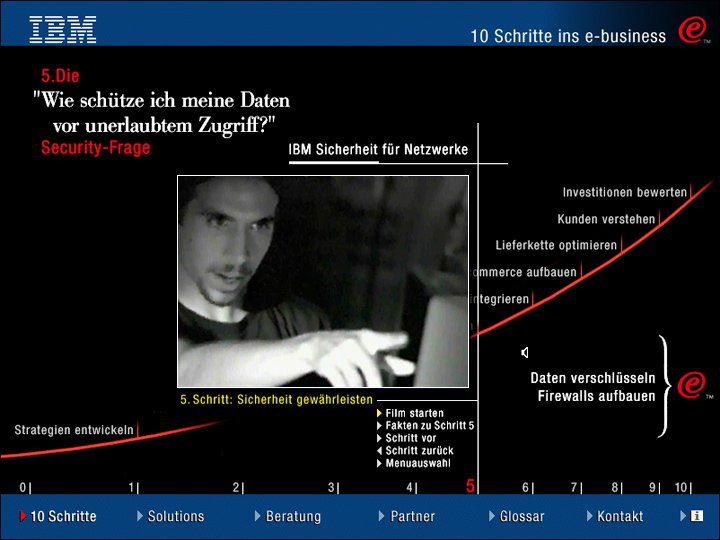Image resolution: width=720 pixels, height=540 pixels.
Task: Go back with Schritt zurück
Action: pyautogui.click(x=415, y=450)
